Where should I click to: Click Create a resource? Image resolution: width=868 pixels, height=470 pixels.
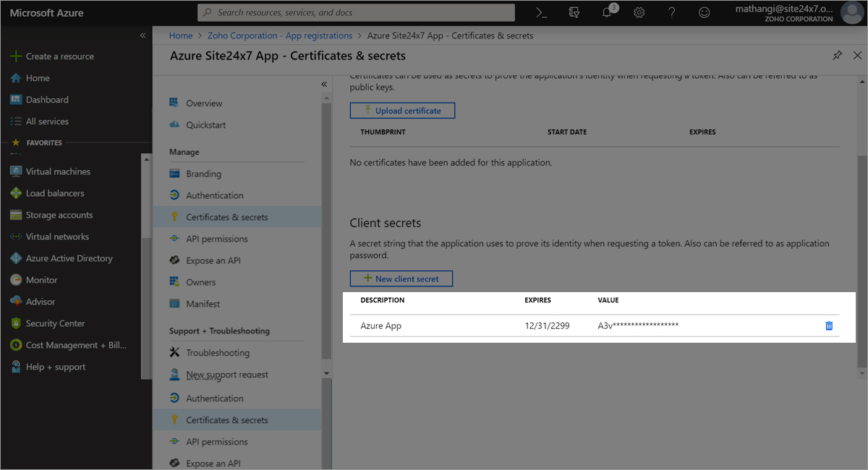(52, 56)
